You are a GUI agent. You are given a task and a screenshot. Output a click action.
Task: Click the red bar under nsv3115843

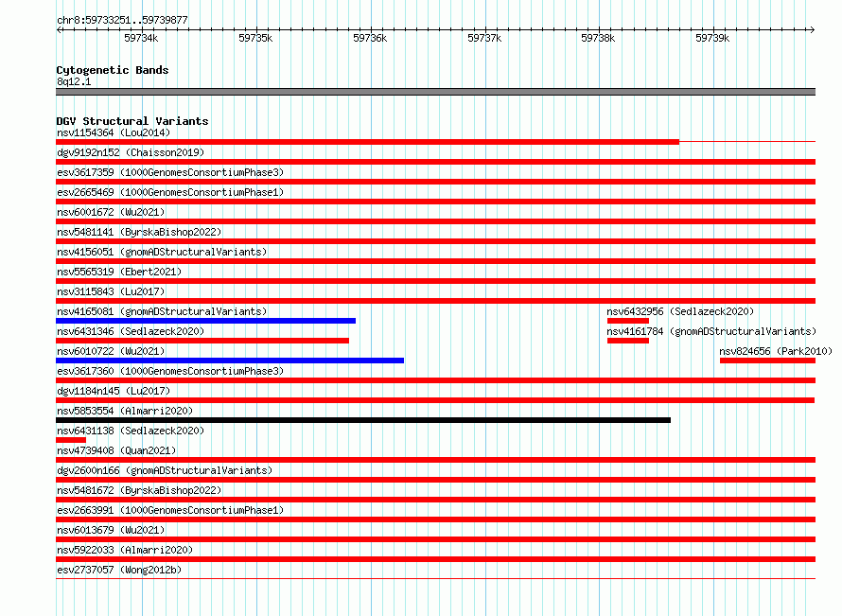coord(435,301)
